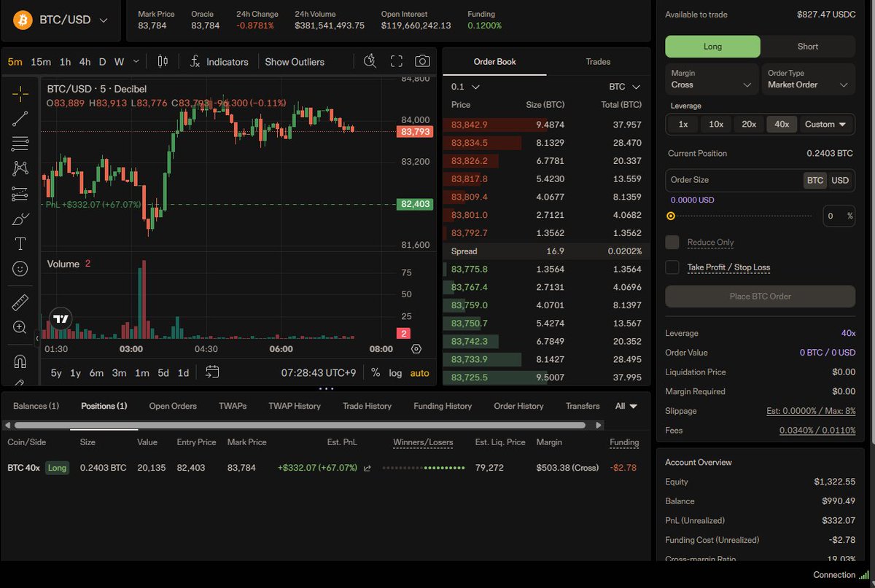Screen dimensions: 875x588
Task: Toggle auto scale on chart
Action: tap(420, 372)
